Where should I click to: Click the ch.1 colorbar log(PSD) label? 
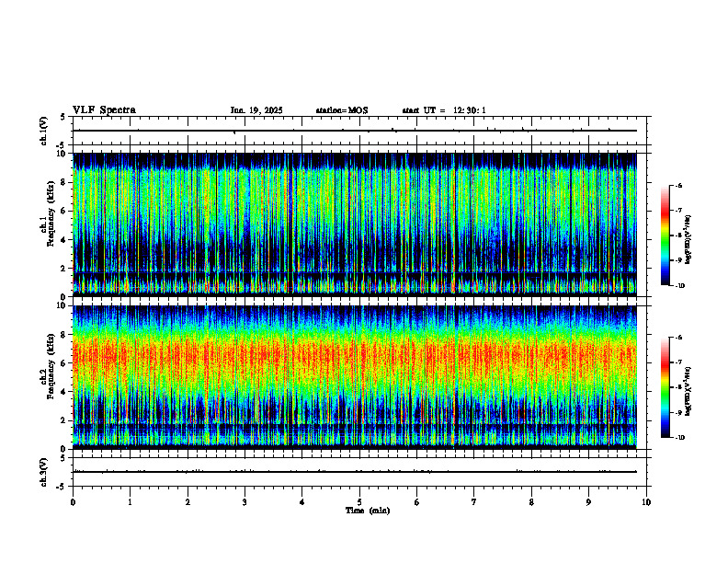tap(688, 240)
